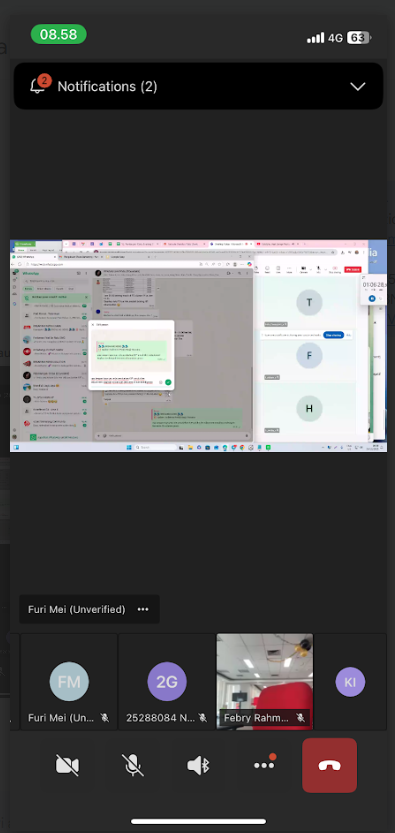Open the notifications bell icon
Screen dimensions: 395x833
click(x=38, y=86)
